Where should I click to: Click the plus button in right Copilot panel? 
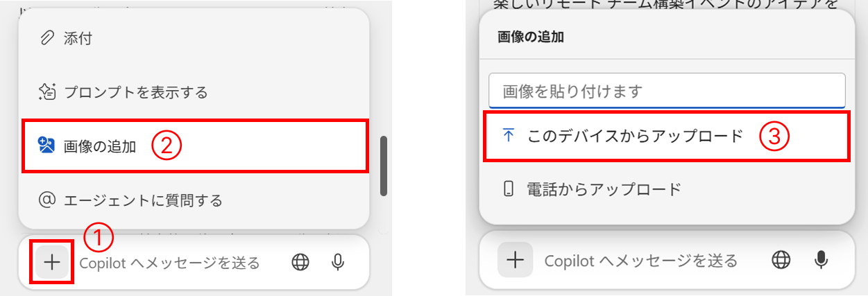(515, 260)
